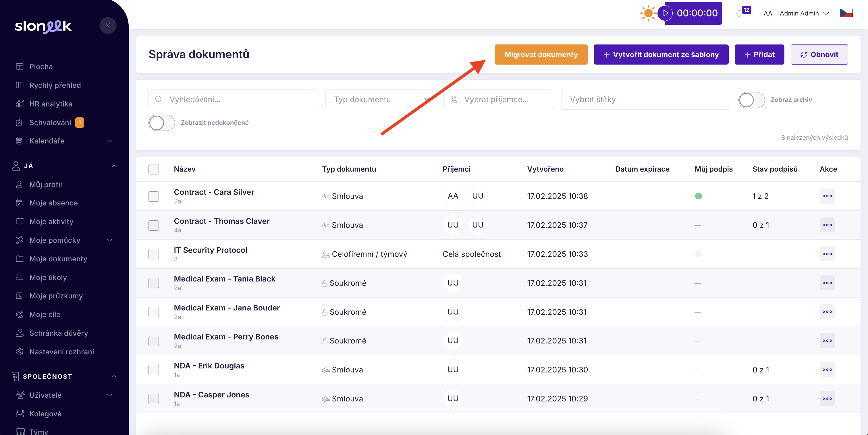Open Schránka důvěry in the sidebar
This screenshot has width=868, height=435.
(59, 333)
